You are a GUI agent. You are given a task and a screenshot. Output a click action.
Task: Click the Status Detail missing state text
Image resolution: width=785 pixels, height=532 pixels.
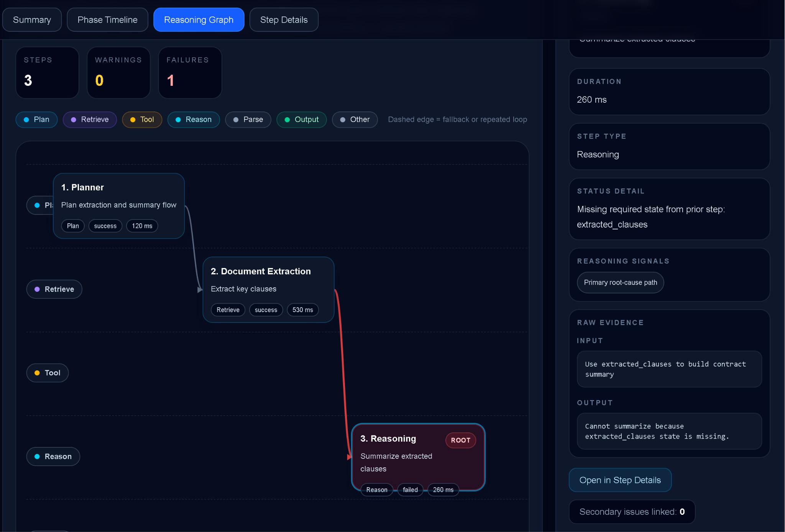coord(651,217)
